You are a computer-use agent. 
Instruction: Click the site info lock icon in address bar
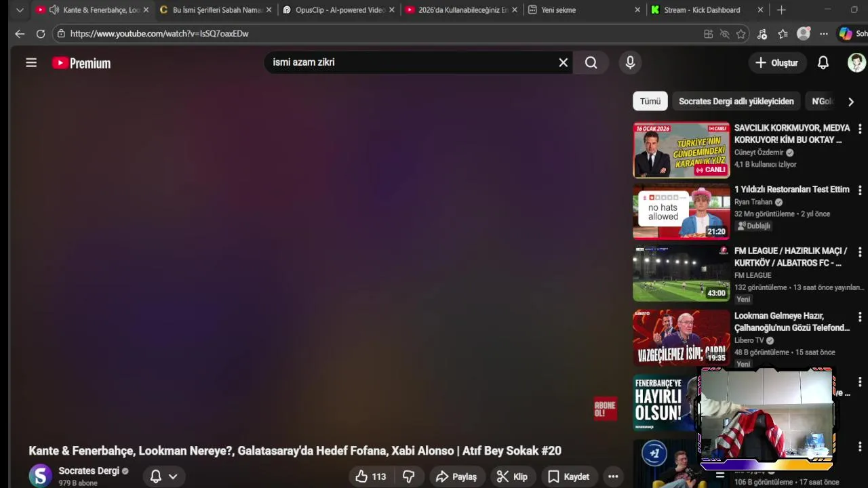[x=61, y=33]
